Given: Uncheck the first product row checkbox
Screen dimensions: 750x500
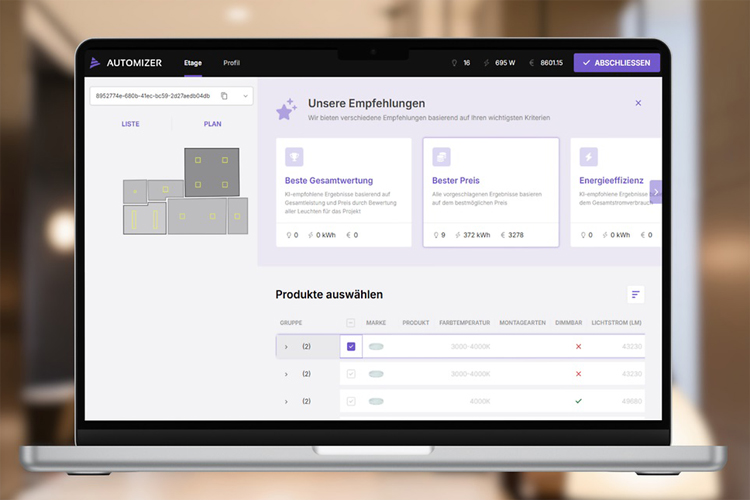Looking at the screenshot, I should [351, 346].
